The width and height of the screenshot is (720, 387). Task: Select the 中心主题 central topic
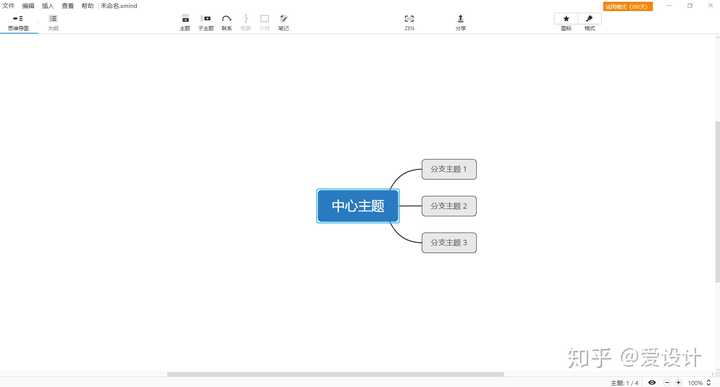[358, 206]
